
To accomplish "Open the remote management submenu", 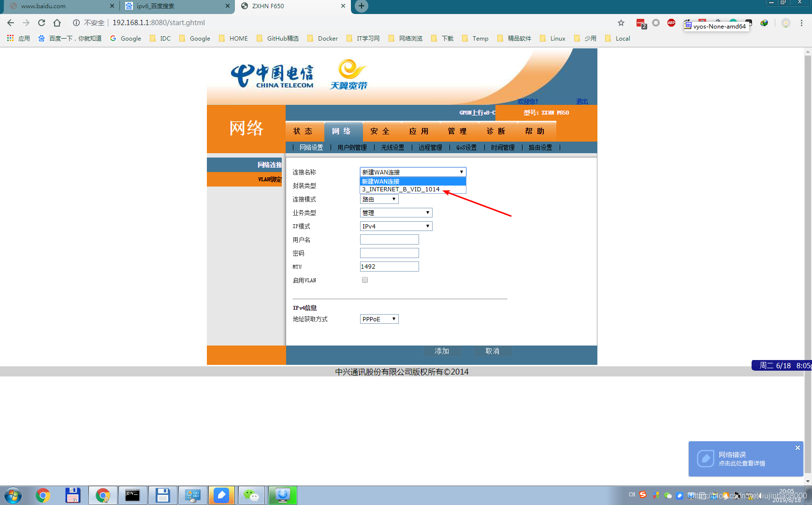I will coord(430,147).
